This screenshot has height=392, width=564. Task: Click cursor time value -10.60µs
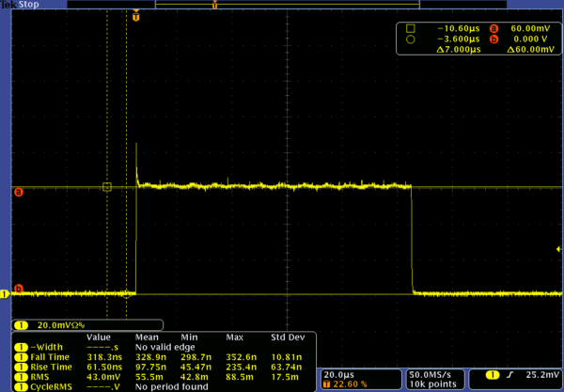[459, 29]
